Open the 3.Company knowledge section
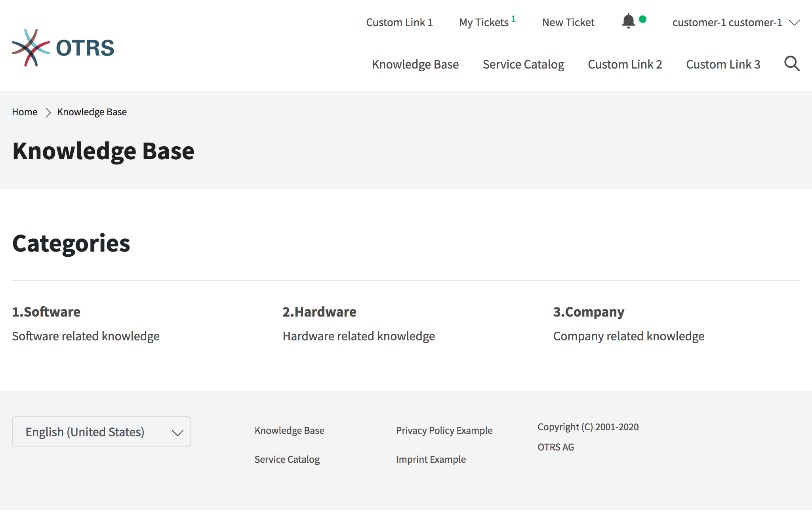Image resolution: width=812 pixels, height=523 pixels. coord(588,311)
